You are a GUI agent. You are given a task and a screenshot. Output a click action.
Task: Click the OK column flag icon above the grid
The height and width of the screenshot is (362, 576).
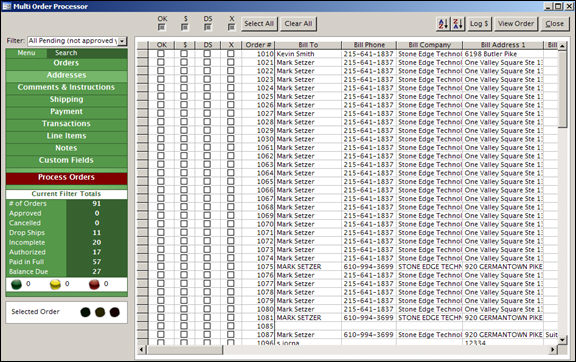click(162, 27)
